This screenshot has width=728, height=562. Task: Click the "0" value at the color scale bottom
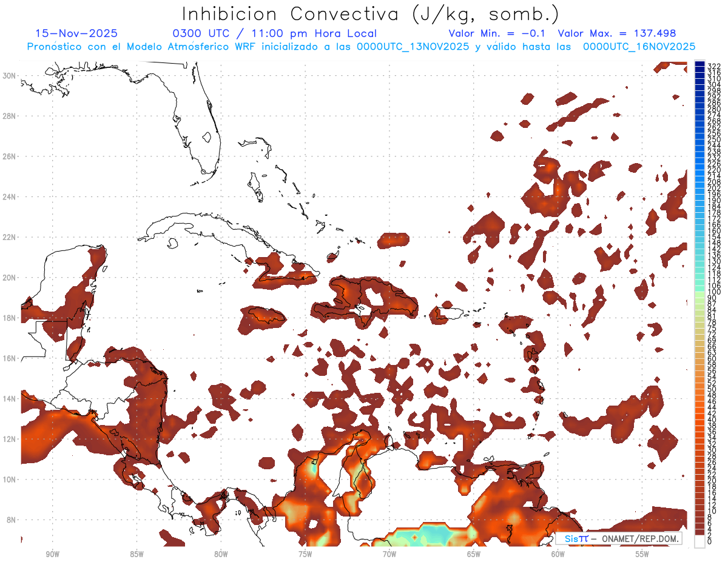pos(710,541)
